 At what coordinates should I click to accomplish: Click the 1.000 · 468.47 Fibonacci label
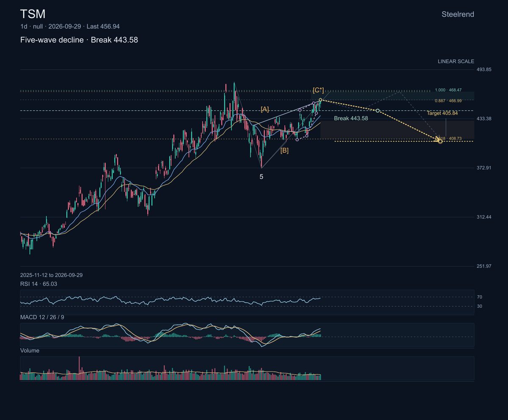pyautogui.click(x=449, y=91)
